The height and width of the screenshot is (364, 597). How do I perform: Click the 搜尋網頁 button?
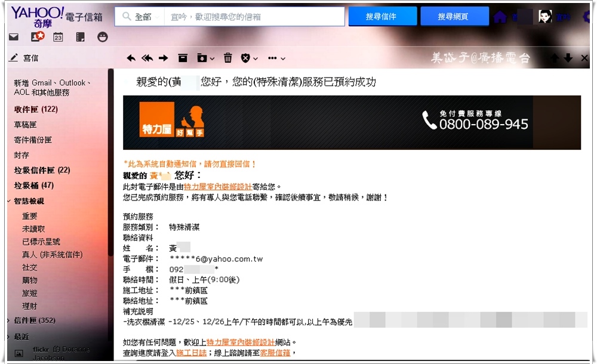454,16
